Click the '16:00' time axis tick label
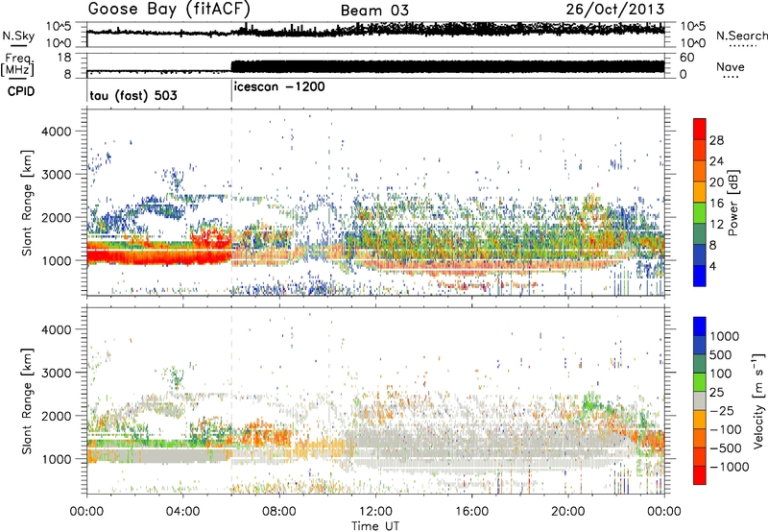The width and height of the screenshot is (768, 532). pyautogui.click(x=471, y=512)
